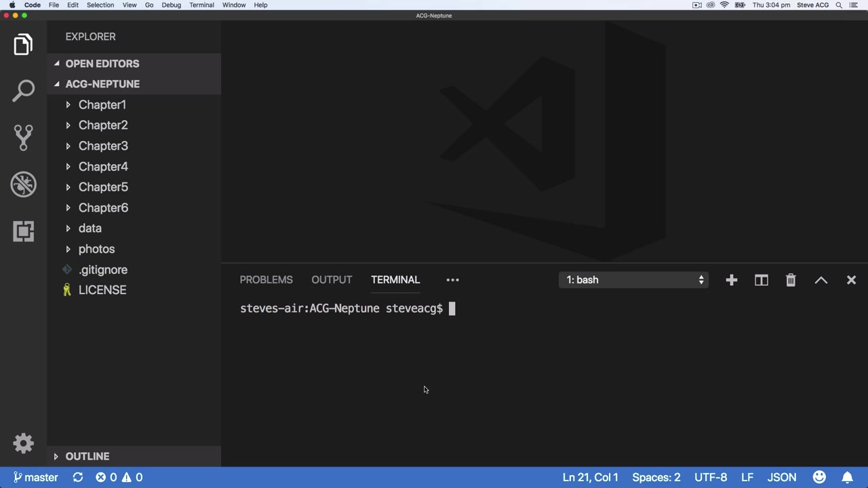
Task: Change end of line sequence LF
Action: click(x=747, y=477)
